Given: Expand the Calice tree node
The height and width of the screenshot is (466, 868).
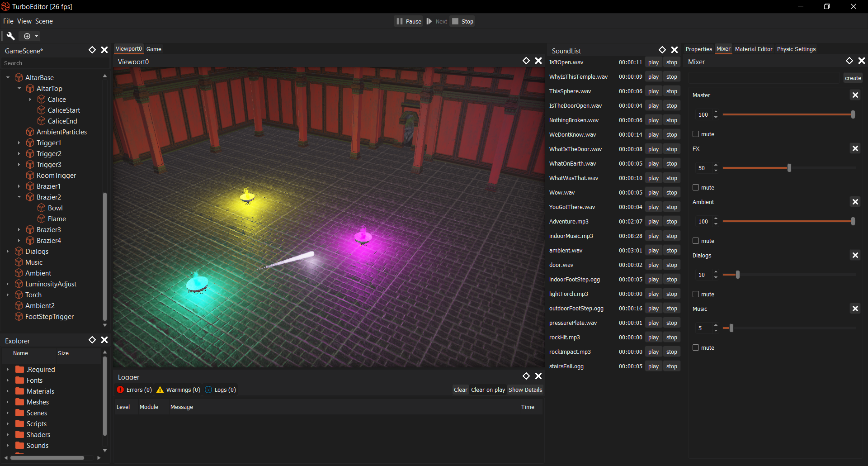Looking at the screenshot, I should pos(30,100).
